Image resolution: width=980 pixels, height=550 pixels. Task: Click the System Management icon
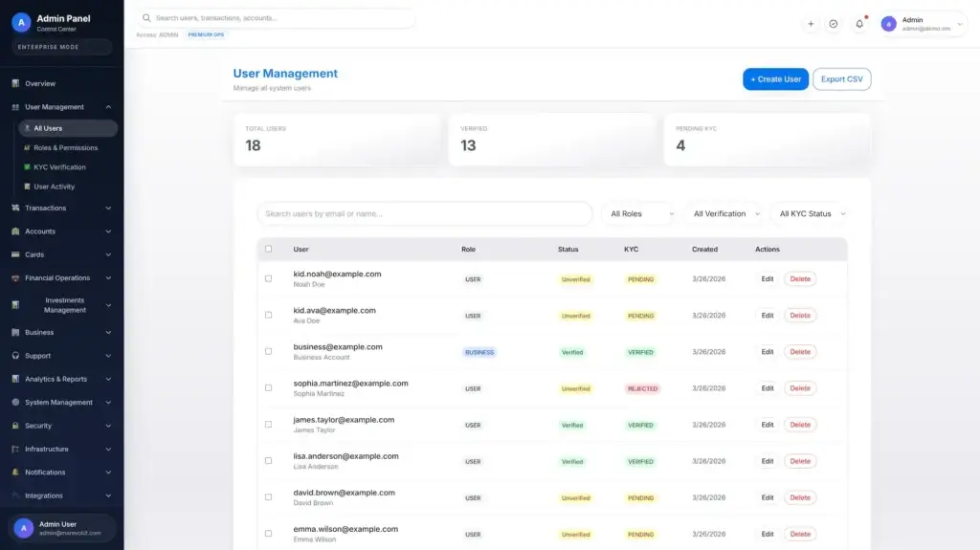pyautogui.click(x=15, y=403)
